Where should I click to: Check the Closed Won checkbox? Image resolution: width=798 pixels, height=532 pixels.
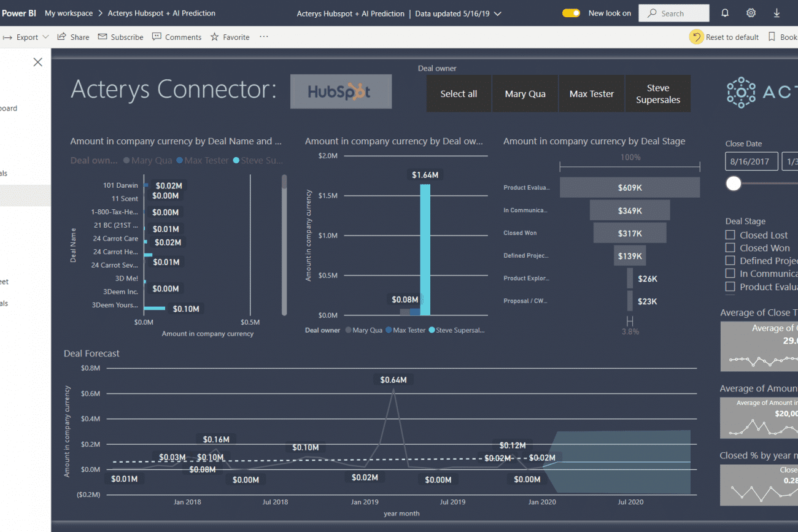pyautogui.click(x=730, y=248)
